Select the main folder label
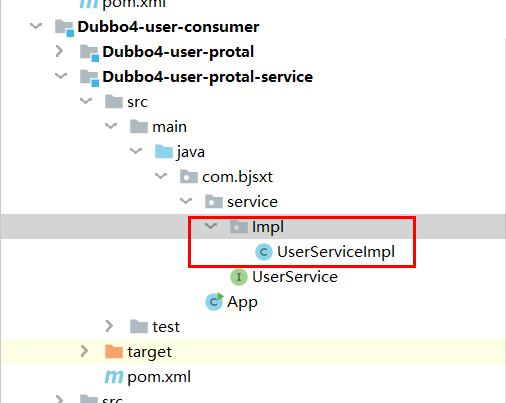Image resolution: width=506 pixels, height=403 pixels. click(169, 127)
